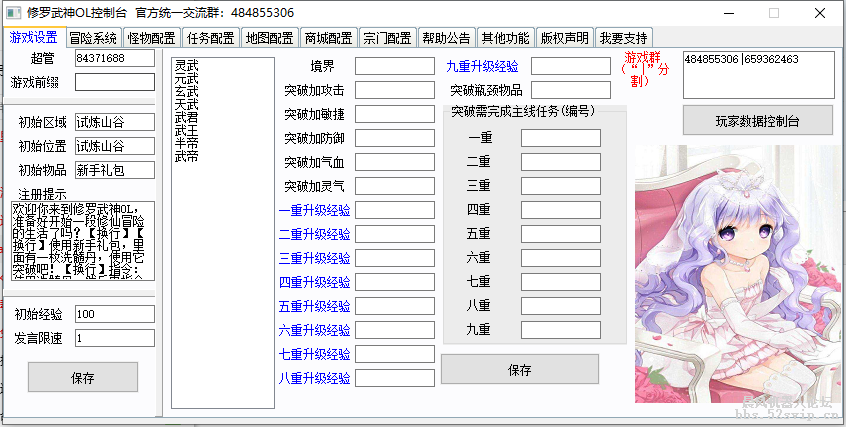This screenshot has height=427, width=846.
Task: Click the 四重升级经验 input field
Action: (x=395, y=282)
